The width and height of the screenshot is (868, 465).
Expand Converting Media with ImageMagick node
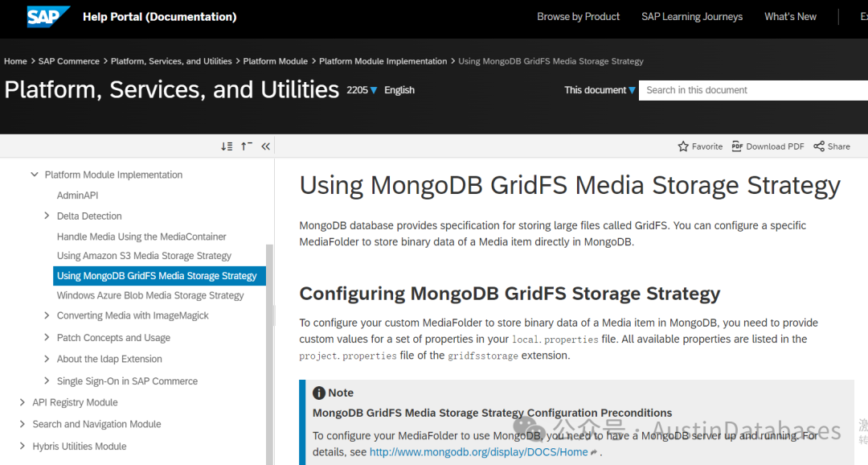[x=47, y=315]
